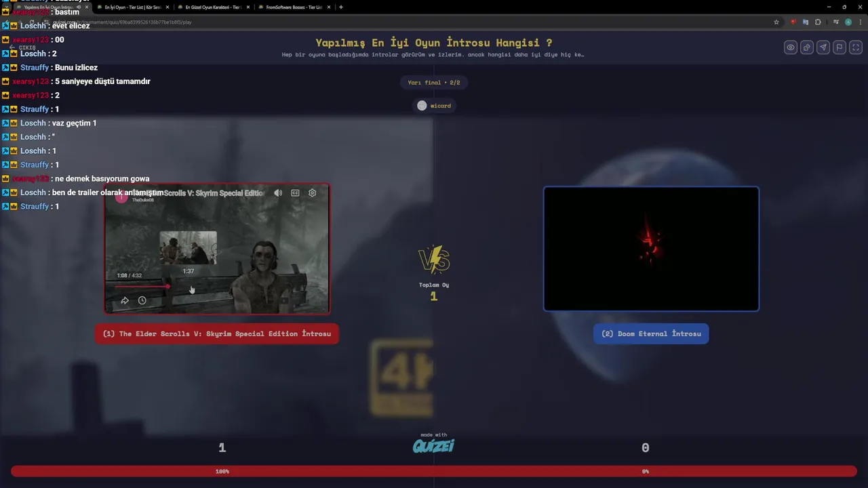
Task: Click the lightning VS emblem in center
Action: [x=434, y=260]
